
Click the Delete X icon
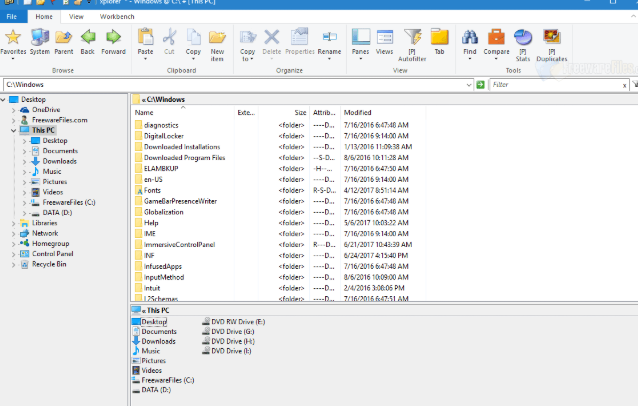[271, 37]
